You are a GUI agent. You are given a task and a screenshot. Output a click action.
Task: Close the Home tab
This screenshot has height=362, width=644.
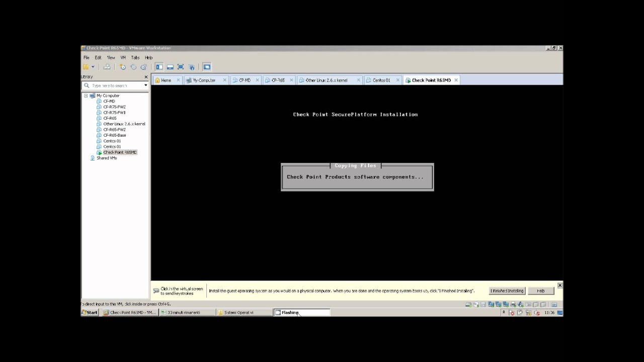pyautogui.click(x=178, y=80)
